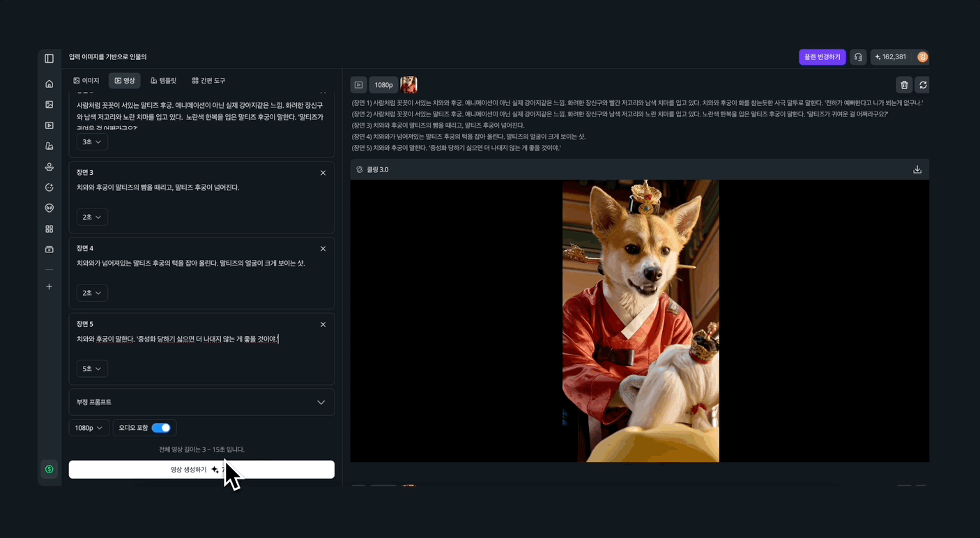Click the '(장면 2)' line in the result prompt

pos(620,114)
